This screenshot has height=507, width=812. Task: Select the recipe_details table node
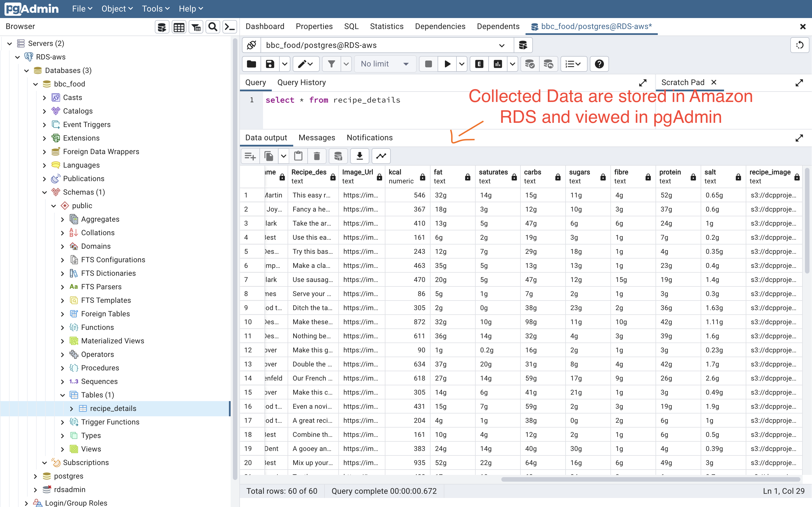pyautogui.click(x=113, y=408)
